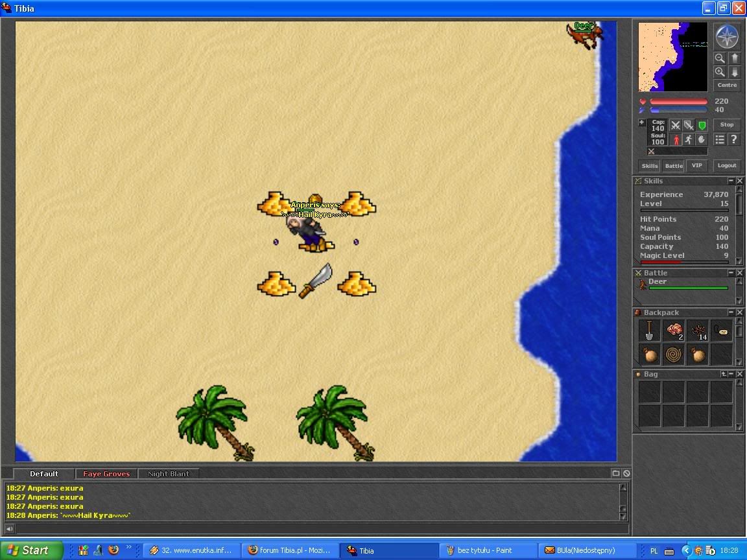Minimize the Bag panel
Image resolution: width=747 pixels, height=560 pixels.
click(x=731, y=374)
